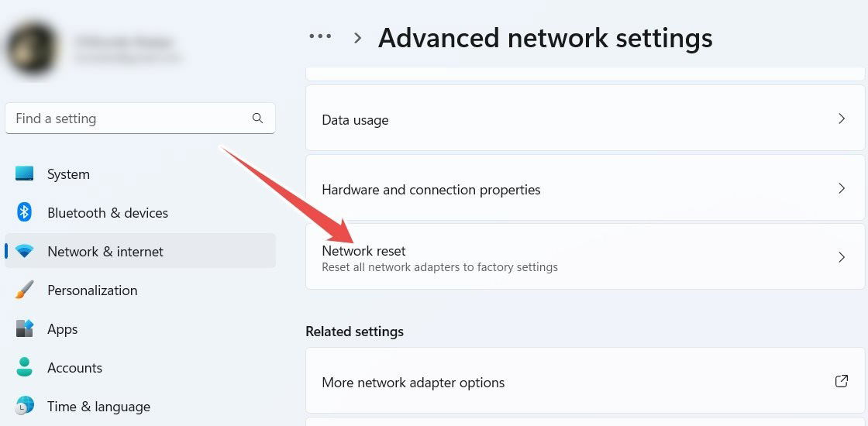Click the Wi-Fi icon beside Network & internet
The width and height of the screenshot is (868, 426).
pos(24,251)
